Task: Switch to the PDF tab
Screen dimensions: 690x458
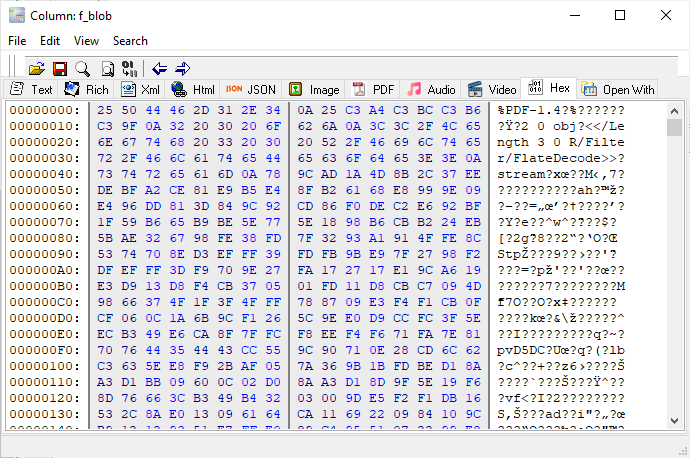Action: click(x=373, y=90)
